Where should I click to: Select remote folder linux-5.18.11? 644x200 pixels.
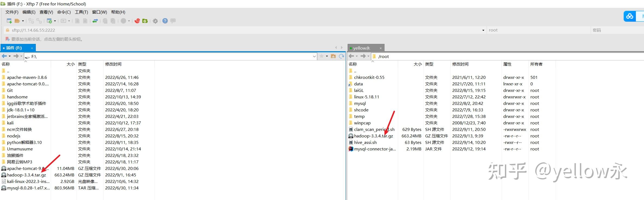point(366,97)
